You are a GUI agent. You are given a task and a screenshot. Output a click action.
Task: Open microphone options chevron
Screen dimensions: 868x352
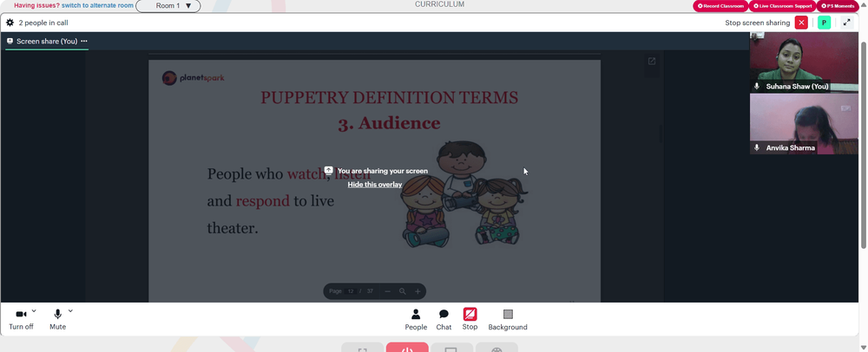tap(70, 311)
